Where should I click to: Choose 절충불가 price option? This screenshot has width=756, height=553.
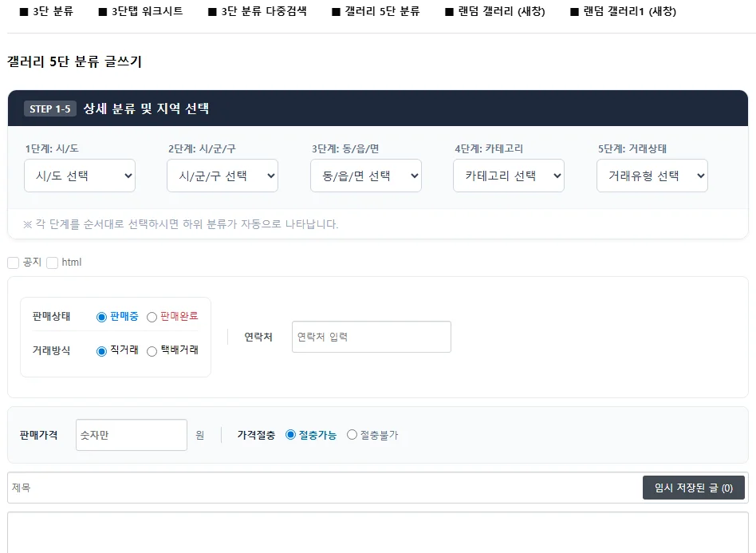[x=352, y=435]
